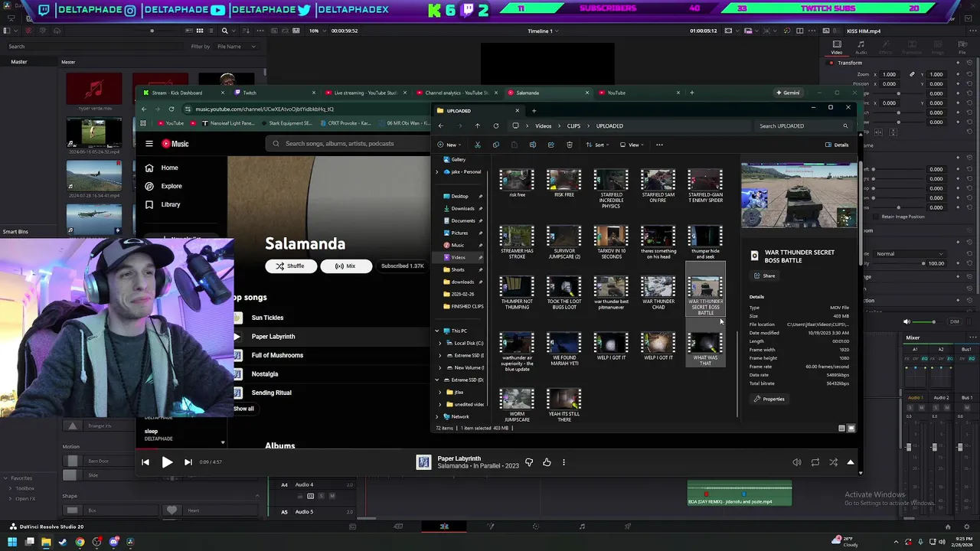Click the Search UPLOADED field

point(801,126)
